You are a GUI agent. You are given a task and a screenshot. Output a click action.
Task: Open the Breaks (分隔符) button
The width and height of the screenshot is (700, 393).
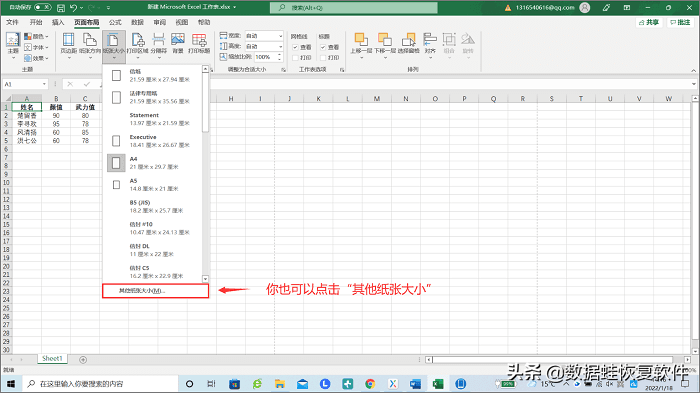coord(158,46)
